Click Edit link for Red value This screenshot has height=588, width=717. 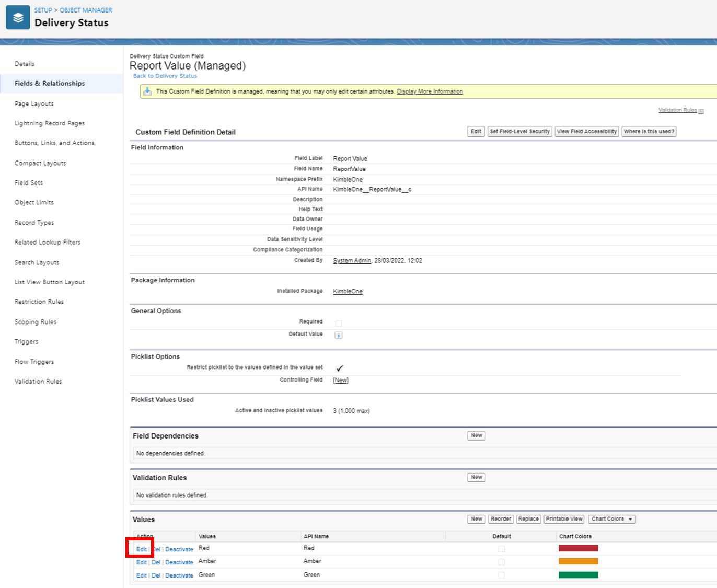pyautogui.click(x=142, y=549)
